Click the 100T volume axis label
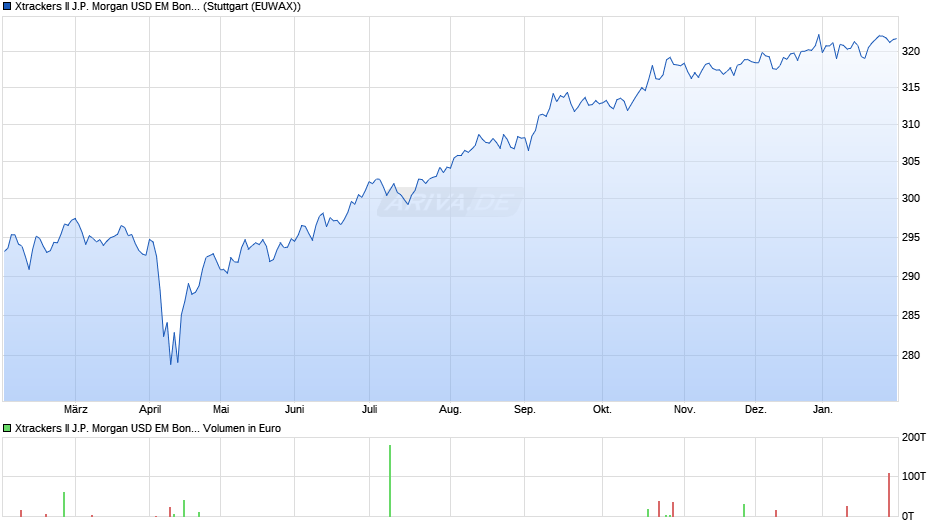 pyautogui.click(x=914, y=476)
